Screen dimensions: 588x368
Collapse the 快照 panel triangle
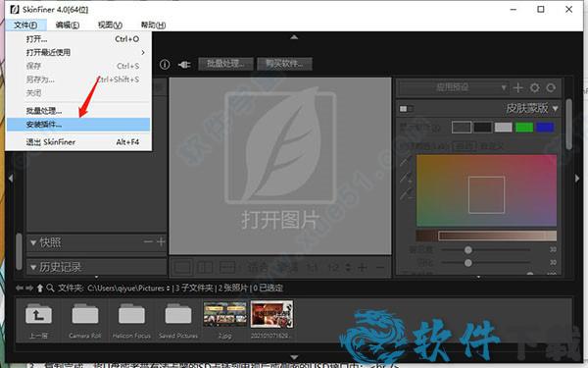[x=33, y=243]
